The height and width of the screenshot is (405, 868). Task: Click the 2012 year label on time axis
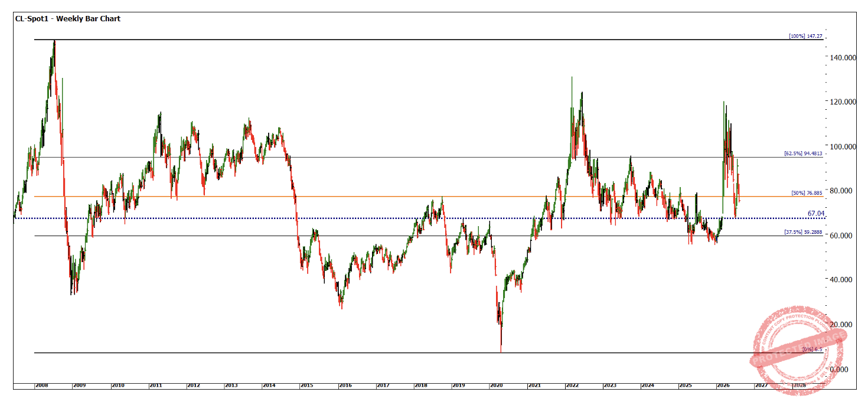coord(194,385)
